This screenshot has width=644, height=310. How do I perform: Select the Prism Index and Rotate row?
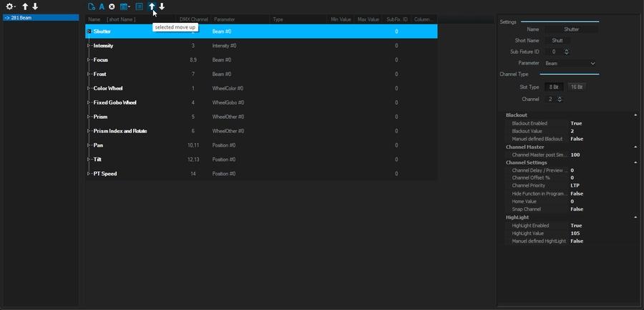tap(119, 131)
